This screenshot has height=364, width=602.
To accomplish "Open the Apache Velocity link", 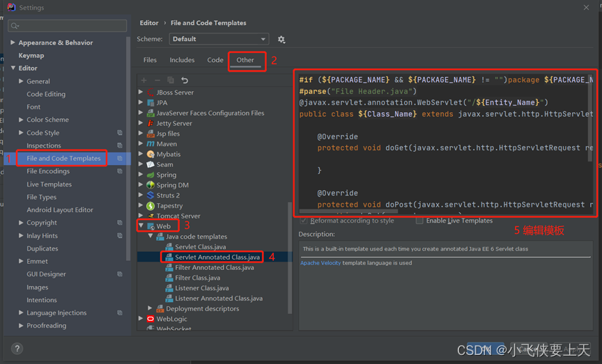I will (321, 263).
